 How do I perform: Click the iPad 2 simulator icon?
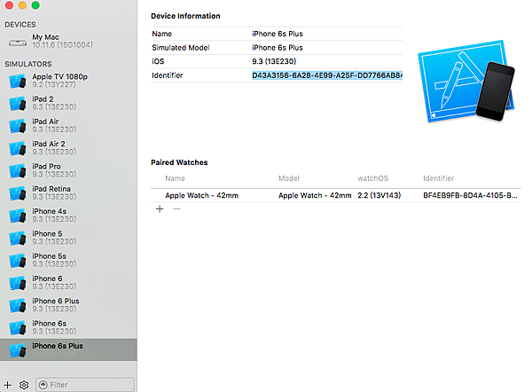click(x=18, y=104)
